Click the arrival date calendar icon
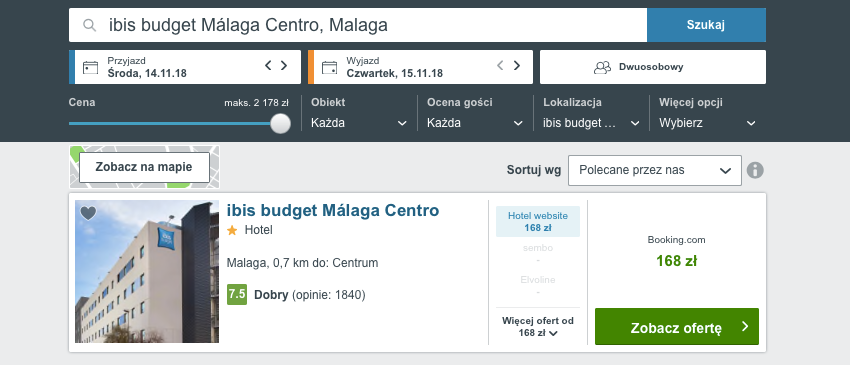 [x=91, y=67]
